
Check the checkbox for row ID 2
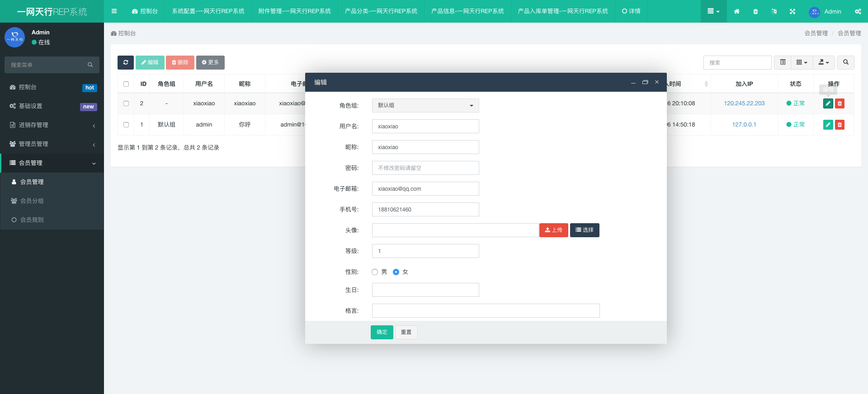click(126, 103)
